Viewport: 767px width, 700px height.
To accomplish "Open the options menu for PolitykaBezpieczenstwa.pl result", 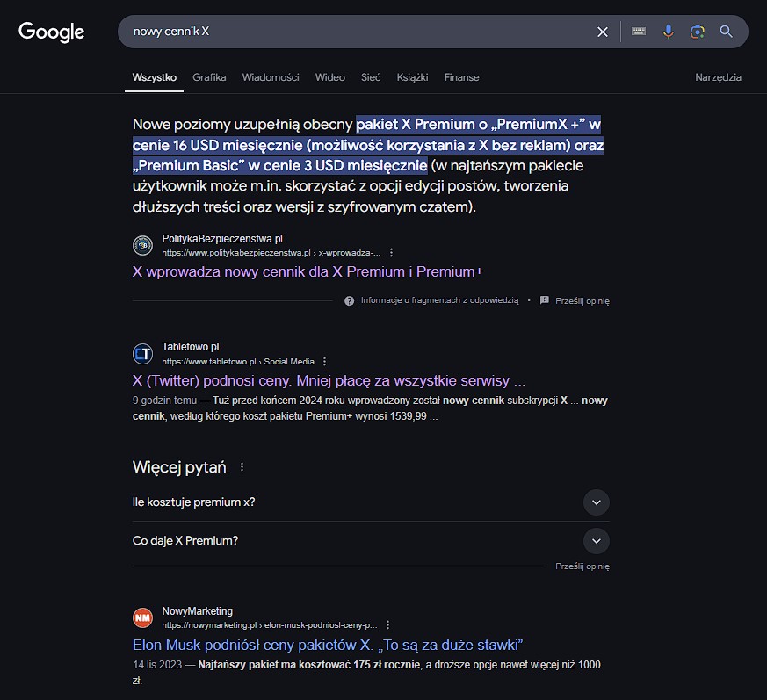I will point(391,252).
